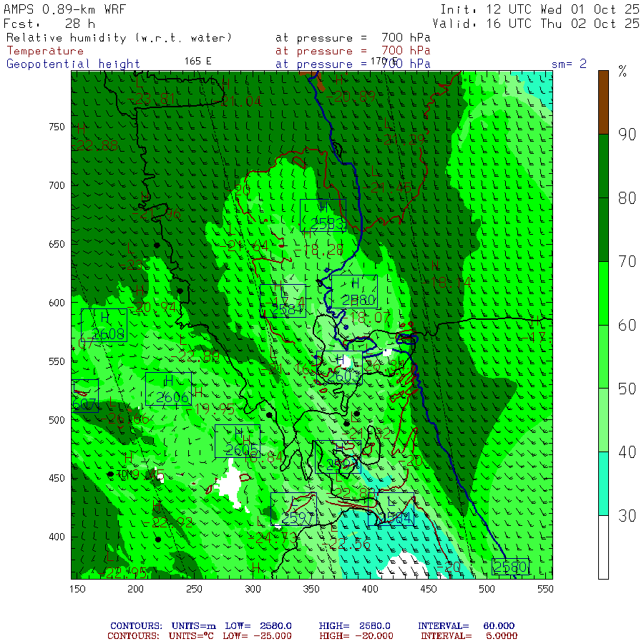Click the 'INTERVAL= 60.000' contour info text
The height and width of the screenshot is (644, 644).
tap(466, 626)
